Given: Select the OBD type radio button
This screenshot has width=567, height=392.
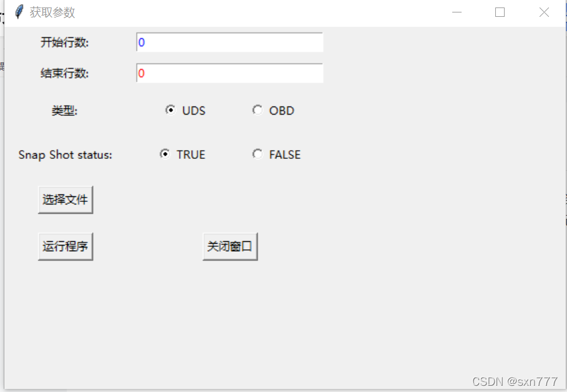Looking at the screenshot, I should 258,110.
